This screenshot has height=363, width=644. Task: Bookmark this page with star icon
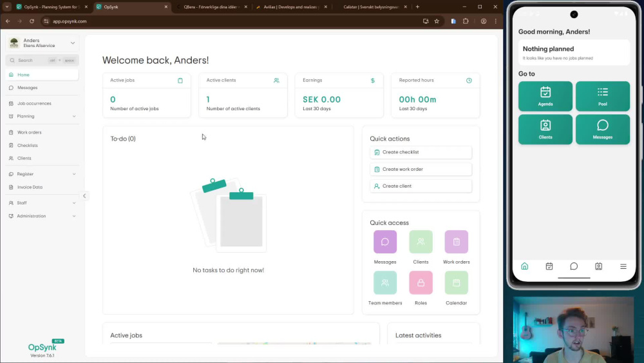tap(437, 21)
